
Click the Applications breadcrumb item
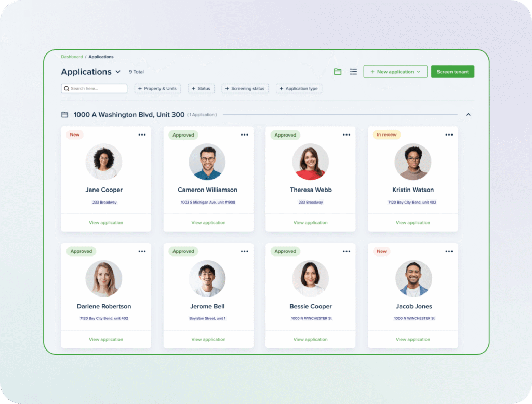(x=101, y=57)
